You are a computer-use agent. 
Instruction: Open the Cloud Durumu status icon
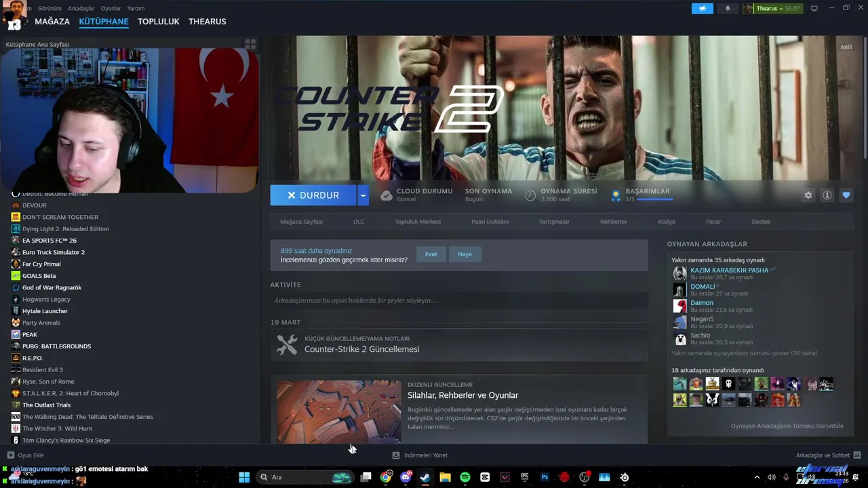click(x=386, y=195)
